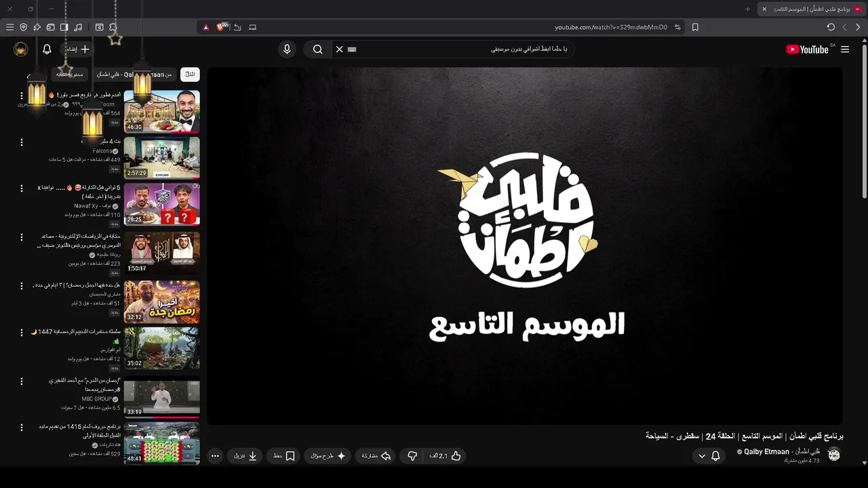Image resolution: width=868 pixels, height=488 pixels.
Task: Dislike the video
Action: point(412,456)
